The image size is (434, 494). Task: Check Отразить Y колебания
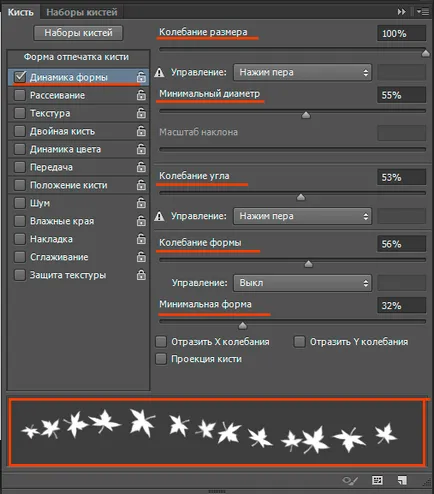coord(299,342)
